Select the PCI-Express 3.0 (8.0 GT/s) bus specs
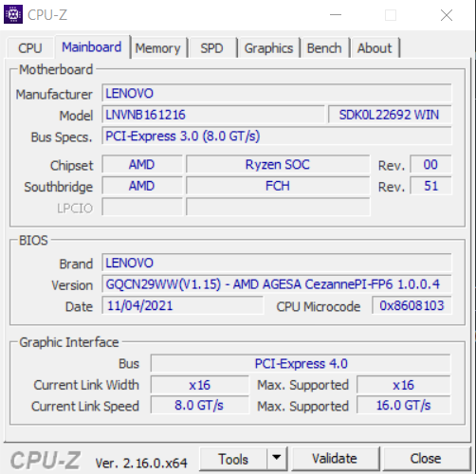The width and height of the screenshot is (476, 474). [277, 136]
